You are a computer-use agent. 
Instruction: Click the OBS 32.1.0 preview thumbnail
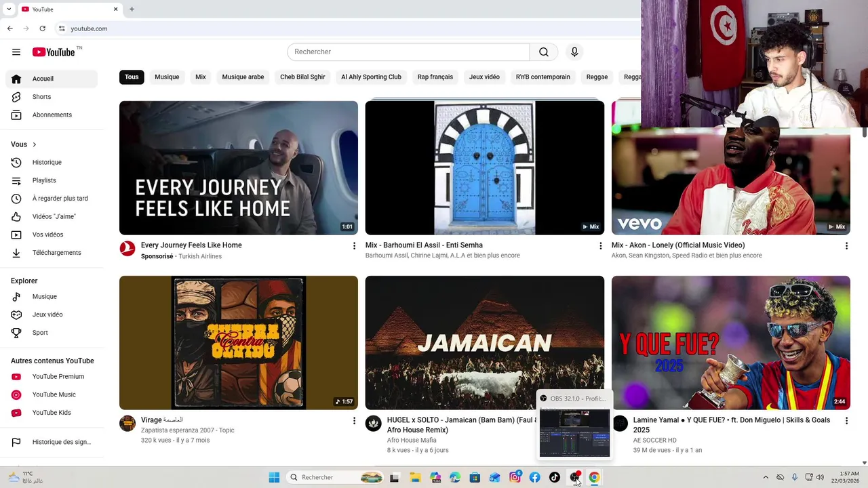(574, 433)
